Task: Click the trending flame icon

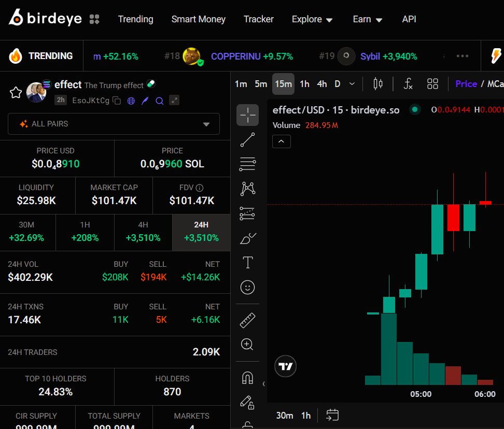Action: [x=16, y=56]
